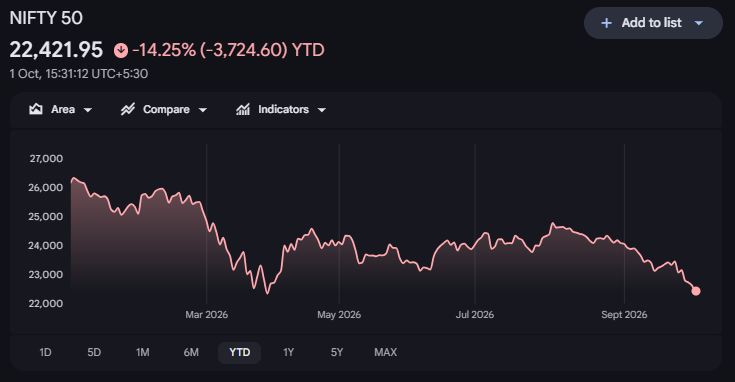Click the plus icon in Add to list

coord(606,23)
